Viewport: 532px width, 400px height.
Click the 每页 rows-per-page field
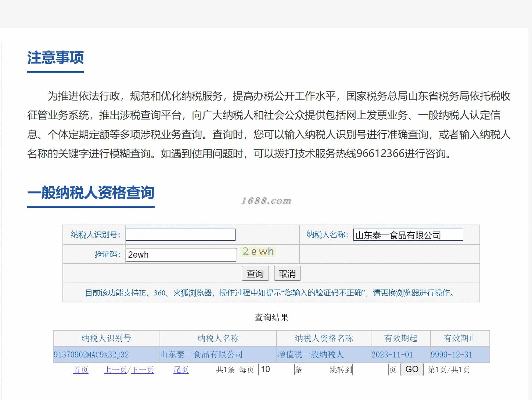[276, 369]
